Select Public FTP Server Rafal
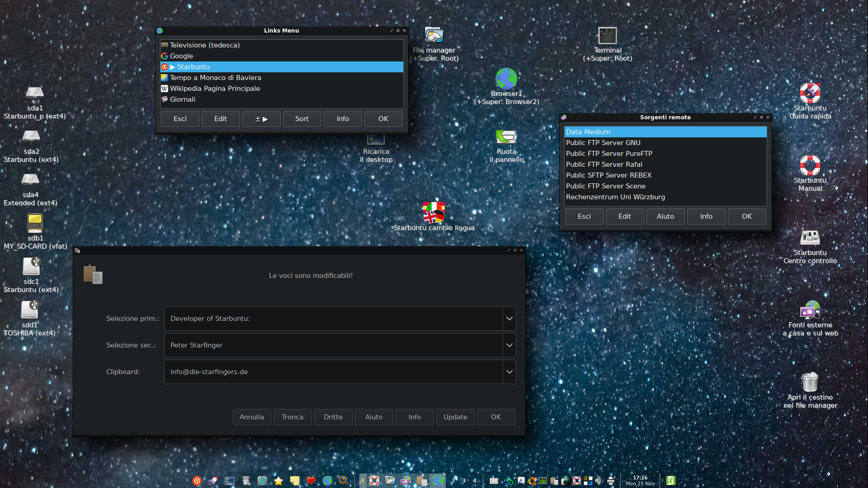The height and width of the screenshot is (488, 868). tap(665, 164)
